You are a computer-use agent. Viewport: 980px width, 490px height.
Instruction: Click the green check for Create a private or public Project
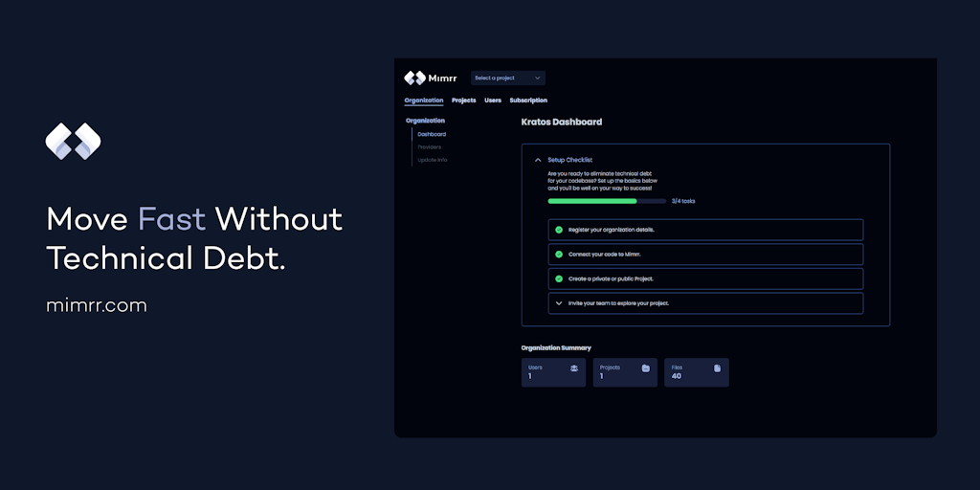pos(559,278)
